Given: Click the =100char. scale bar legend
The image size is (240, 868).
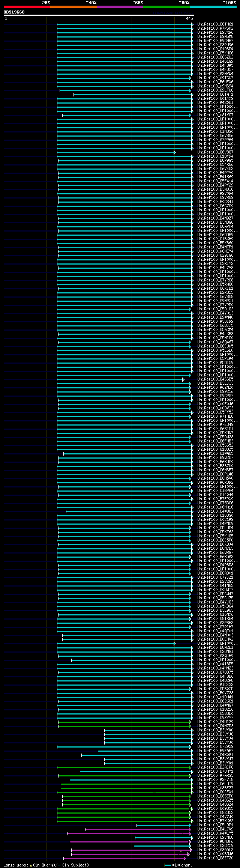Looking at the screenshot, I should 178,865.
